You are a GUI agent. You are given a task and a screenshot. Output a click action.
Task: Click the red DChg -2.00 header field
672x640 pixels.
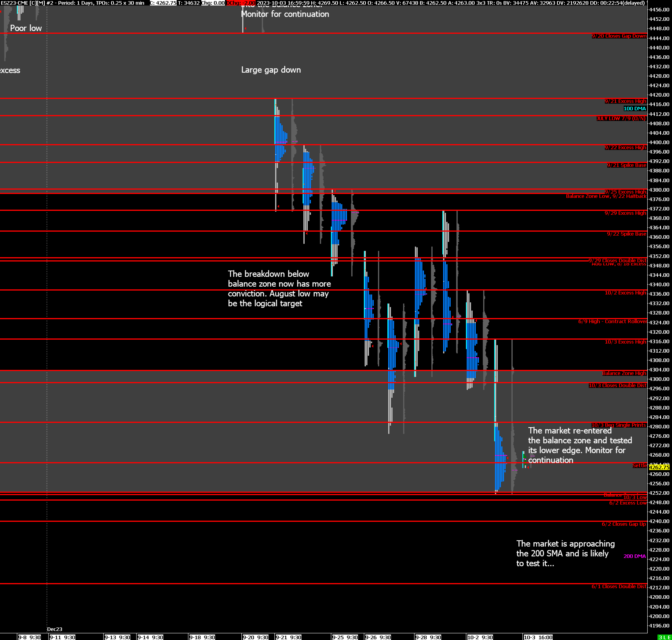pos(241,3)
